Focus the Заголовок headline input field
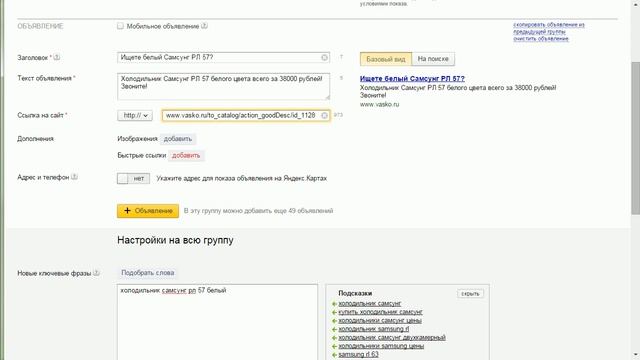Viewport: 640px width, 360px height. (223, 58)
